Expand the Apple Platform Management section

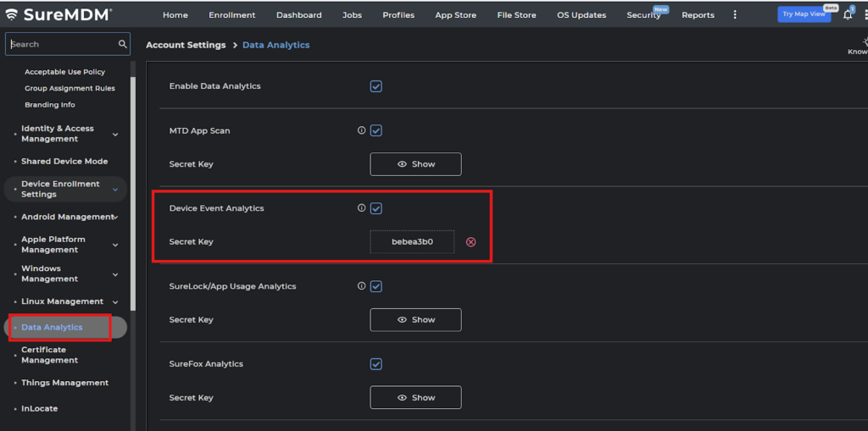point(115,245)
